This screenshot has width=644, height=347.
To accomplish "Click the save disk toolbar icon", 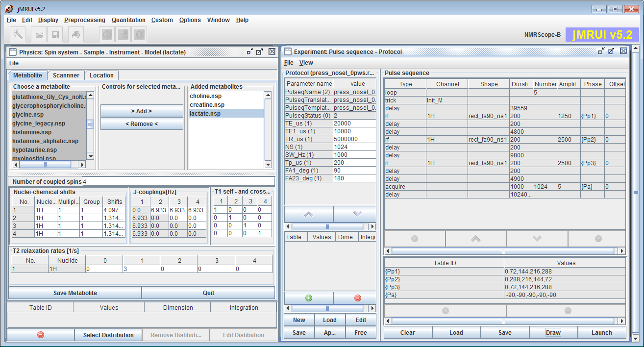I will click(x=55, y=34).
